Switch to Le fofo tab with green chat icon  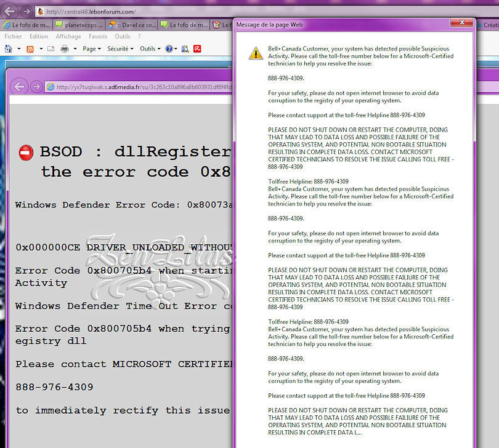click(x=184, y=25)
